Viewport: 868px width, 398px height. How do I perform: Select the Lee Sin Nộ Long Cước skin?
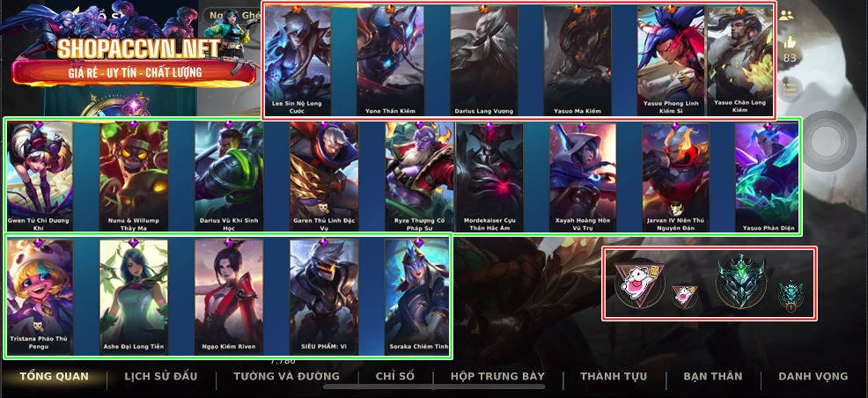point(298,61)
